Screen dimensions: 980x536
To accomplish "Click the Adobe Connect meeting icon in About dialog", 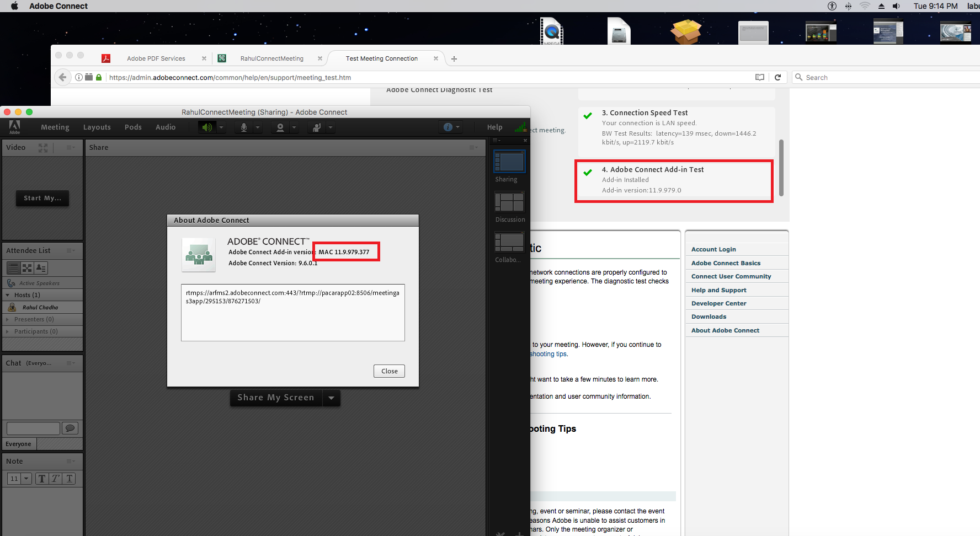I will (x=199, y=255).
